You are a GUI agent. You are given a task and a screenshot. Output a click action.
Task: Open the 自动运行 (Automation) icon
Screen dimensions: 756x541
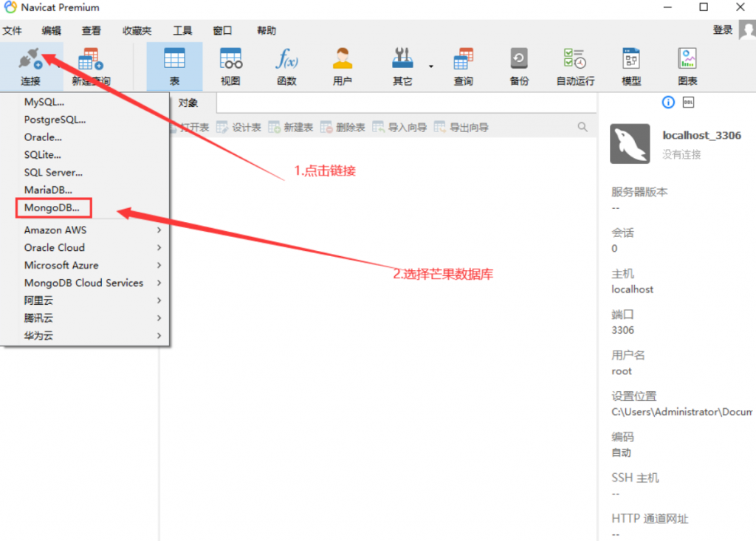575,66
